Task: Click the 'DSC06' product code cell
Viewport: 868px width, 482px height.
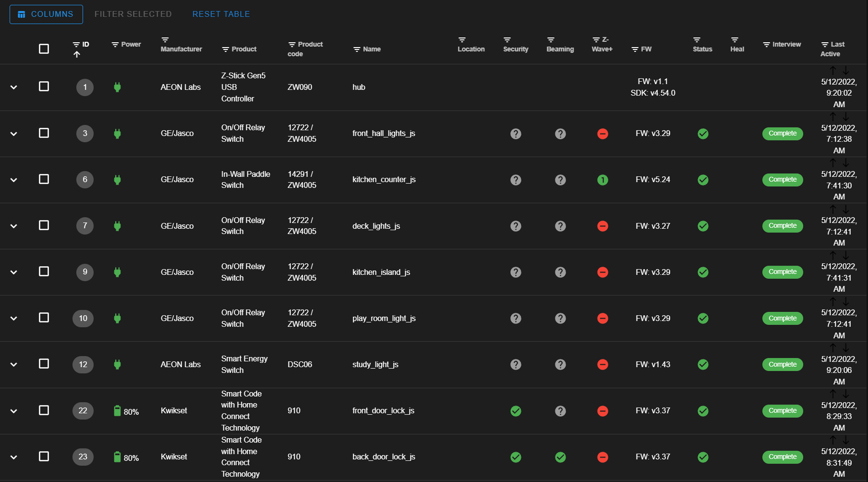Action: click(x=300, y=364)
